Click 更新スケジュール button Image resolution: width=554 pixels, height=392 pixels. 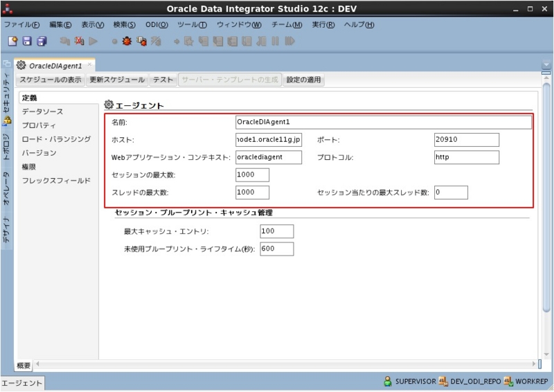pyautogui.click(x=117, y=80)
